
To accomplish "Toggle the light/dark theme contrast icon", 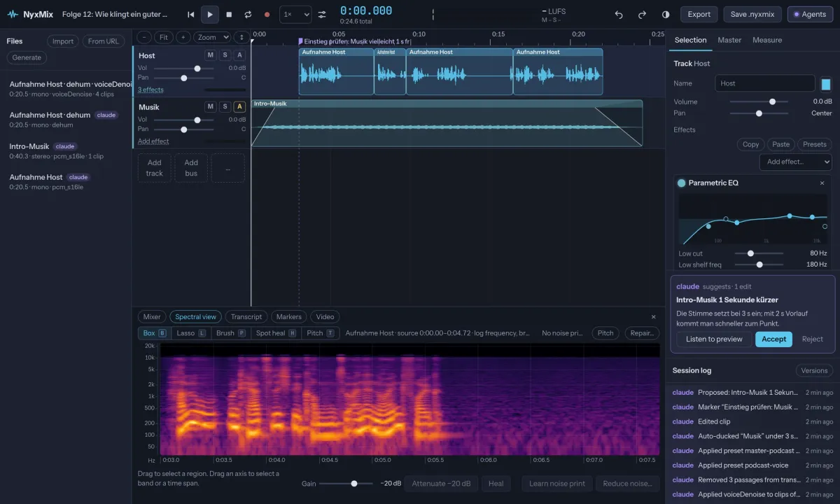I will point(666,14).
